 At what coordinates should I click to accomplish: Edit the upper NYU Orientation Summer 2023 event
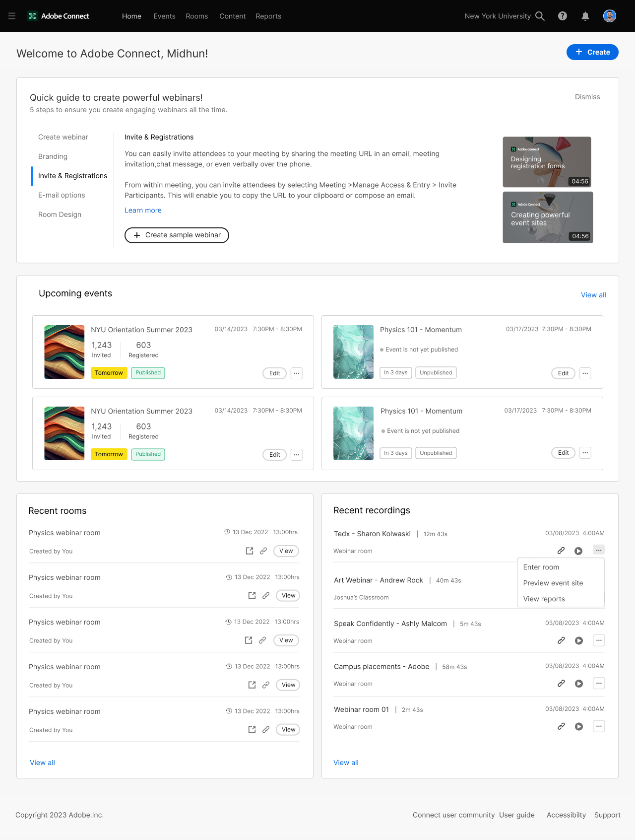pos(274,373)
